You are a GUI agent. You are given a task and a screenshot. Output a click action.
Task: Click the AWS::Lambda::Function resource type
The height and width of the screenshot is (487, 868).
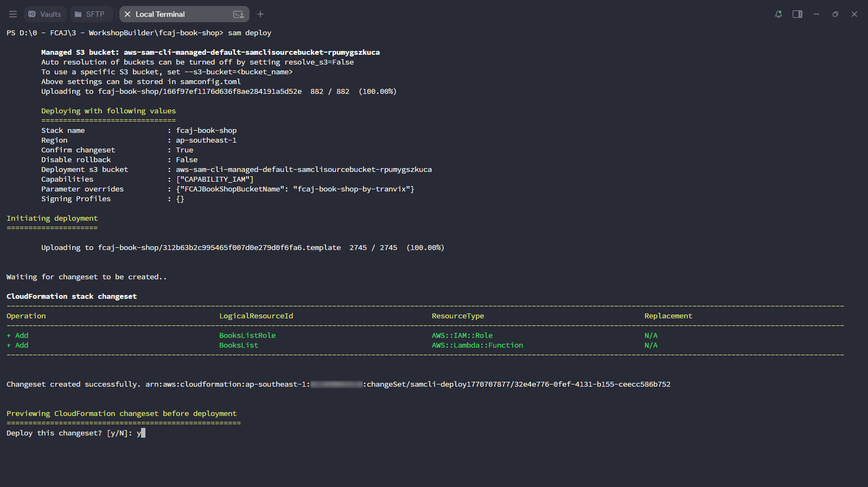pos(477,345)
